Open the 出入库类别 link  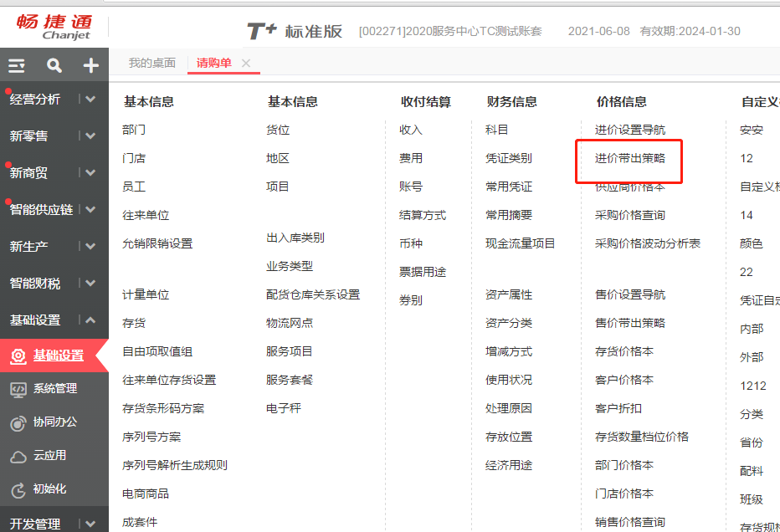295,238
